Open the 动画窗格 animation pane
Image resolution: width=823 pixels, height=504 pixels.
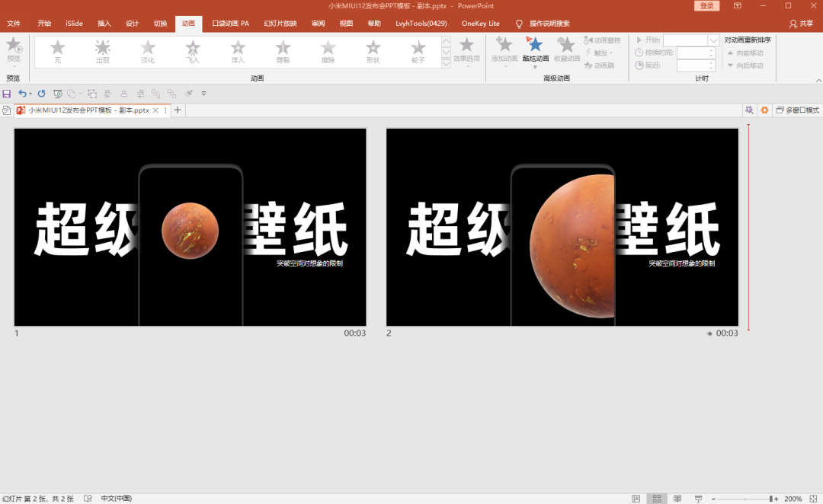coord(602,40)
